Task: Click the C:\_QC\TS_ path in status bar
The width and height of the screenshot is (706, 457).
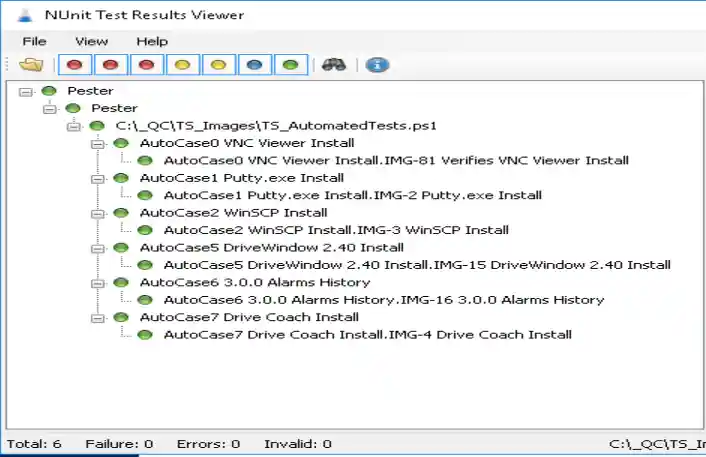Action: (x=657, y=444)
